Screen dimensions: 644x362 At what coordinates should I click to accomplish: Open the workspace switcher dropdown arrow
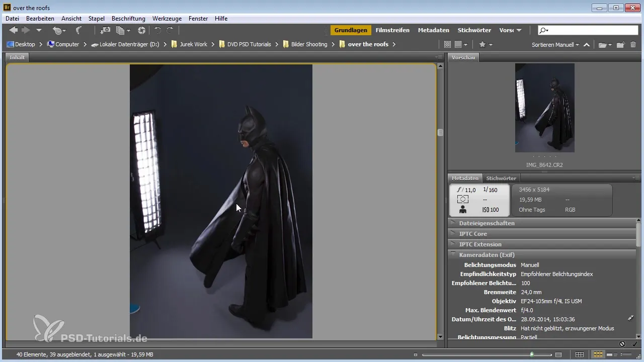click(x=519, y=31)
